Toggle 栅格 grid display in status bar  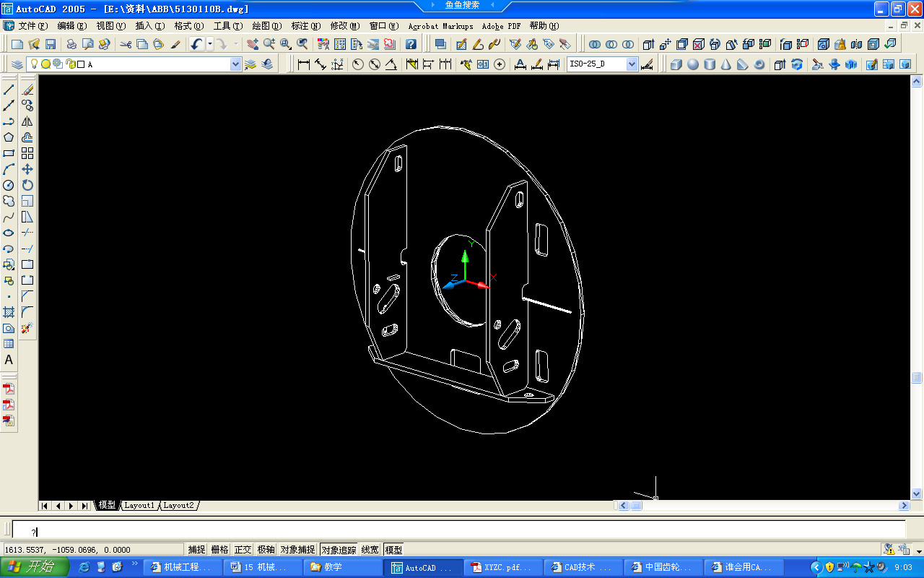(219, 550)
